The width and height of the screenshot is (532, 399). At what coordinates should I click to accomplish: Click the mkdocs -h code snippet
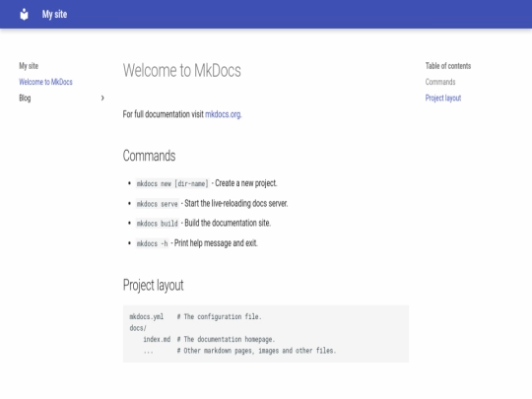pos(152,243)
